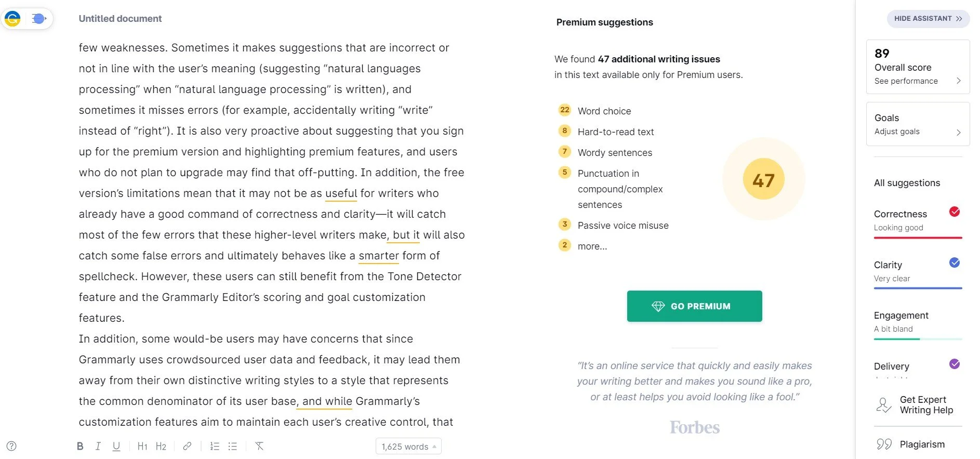Toggle the Delivery suggestions check
The height and width of the screenshot is (459, 980).
coord(954,364)
